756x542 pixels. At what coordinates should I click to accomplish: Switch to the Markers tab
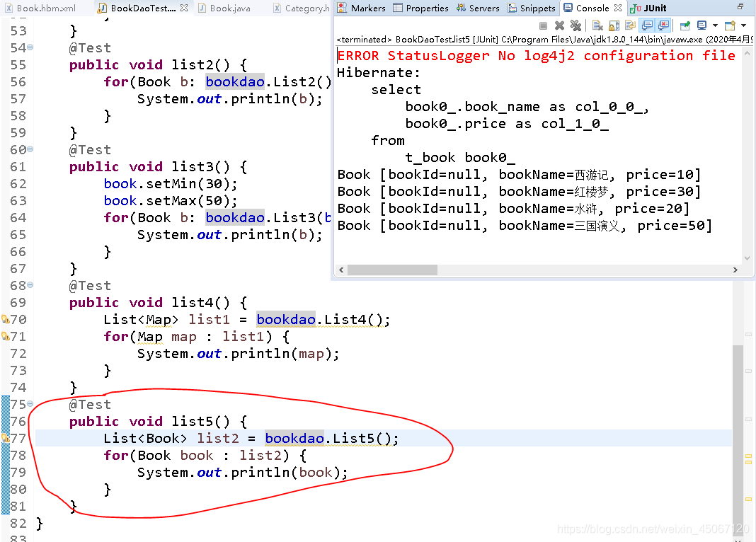point(362,8)
